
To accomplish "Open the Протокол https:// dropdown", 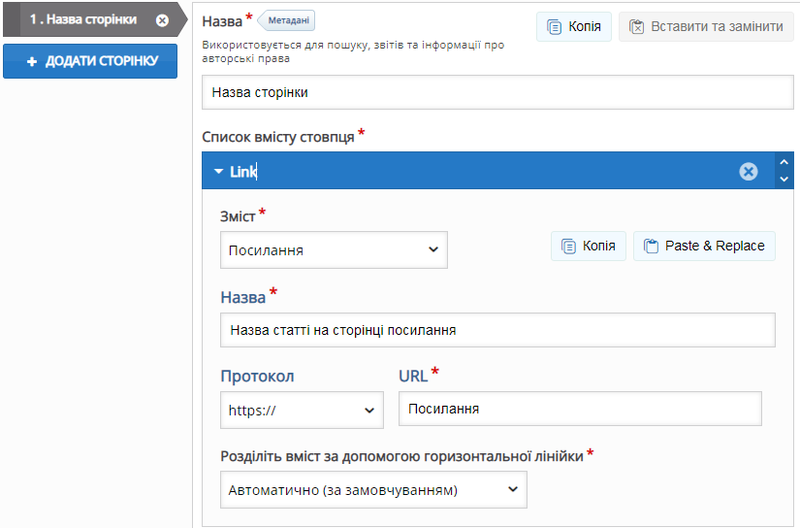I will [301, 409].
